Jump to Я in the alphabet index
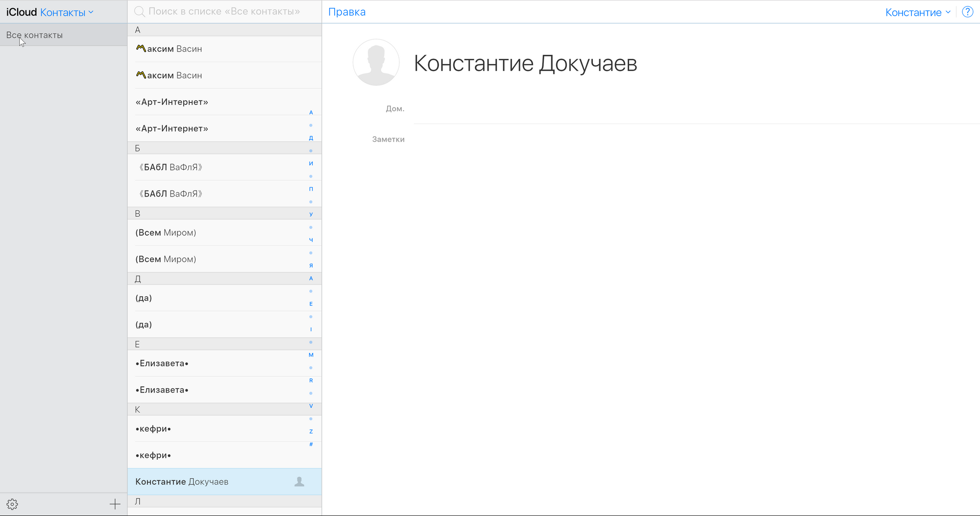This screenshot has height=516, width=980. 311,266
